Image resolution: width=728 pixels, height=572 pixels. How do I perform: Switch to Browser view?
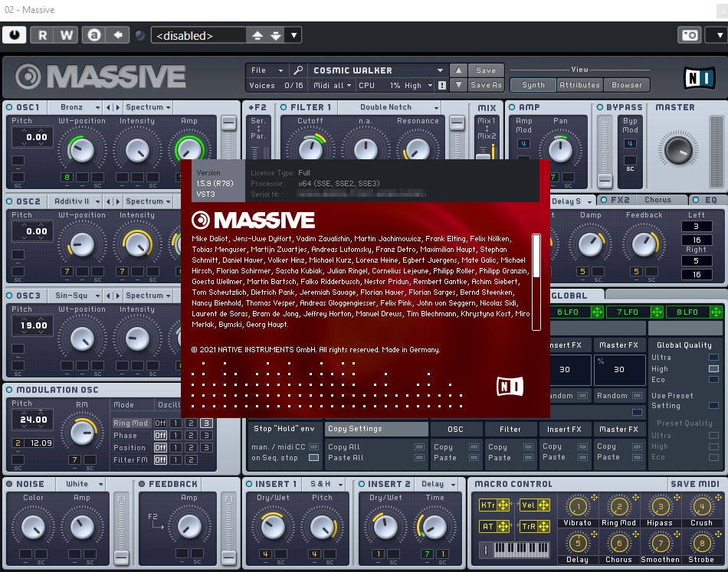coord(627,85)
